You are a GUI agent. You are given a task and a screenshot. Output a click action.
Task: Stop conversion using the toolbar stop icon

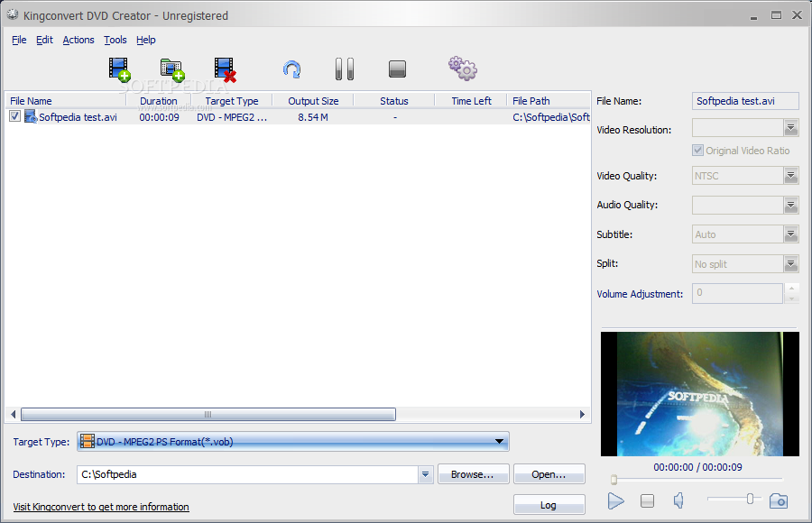(397, 69)
